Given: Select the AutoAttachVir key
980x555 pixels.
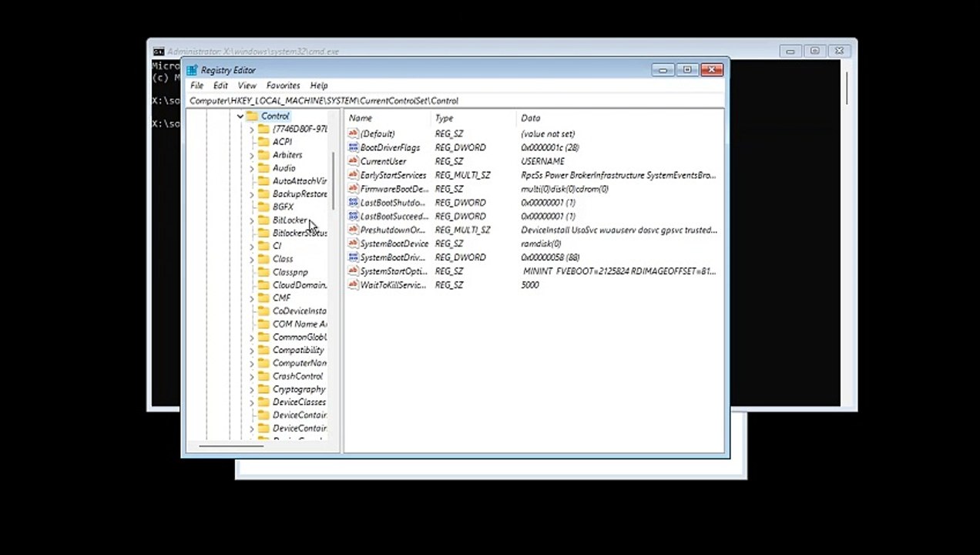Looking at the screenshot, I should (300, 181).
